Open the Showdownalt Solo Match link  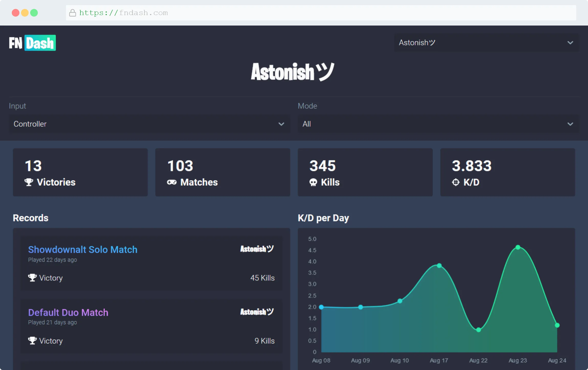pyautogui.click(x=83, y=249)
